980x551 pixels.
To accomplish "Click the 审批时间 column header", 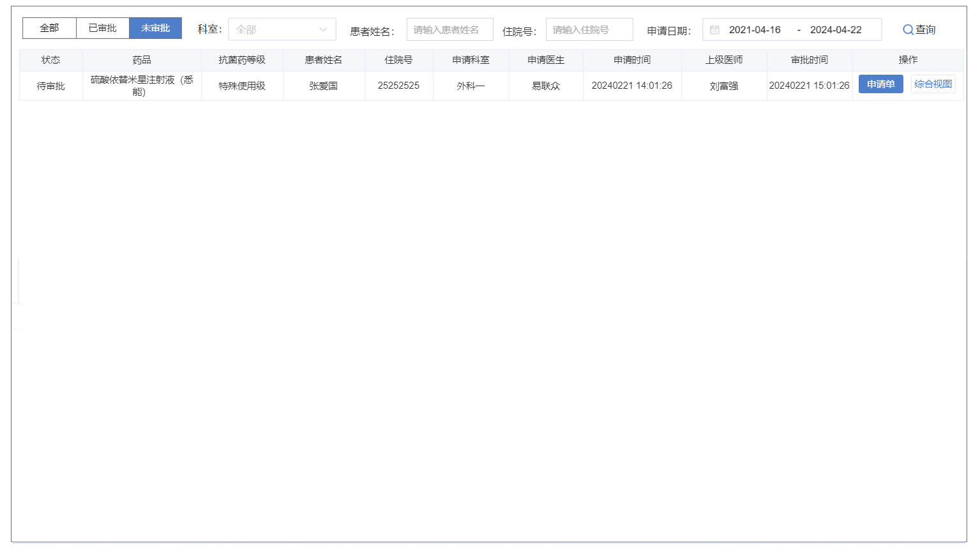I will click(x=810, y=60).
